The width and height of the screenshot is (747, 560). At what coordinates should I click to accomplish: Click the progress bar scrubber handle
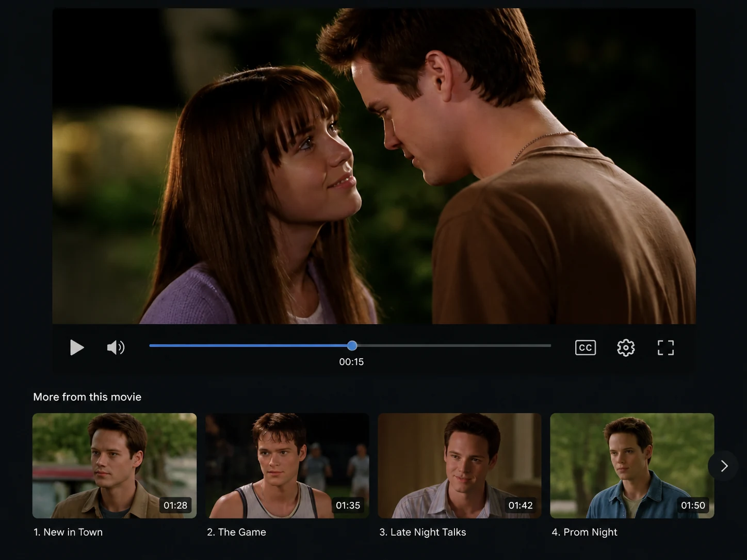(x=352, y=345)
